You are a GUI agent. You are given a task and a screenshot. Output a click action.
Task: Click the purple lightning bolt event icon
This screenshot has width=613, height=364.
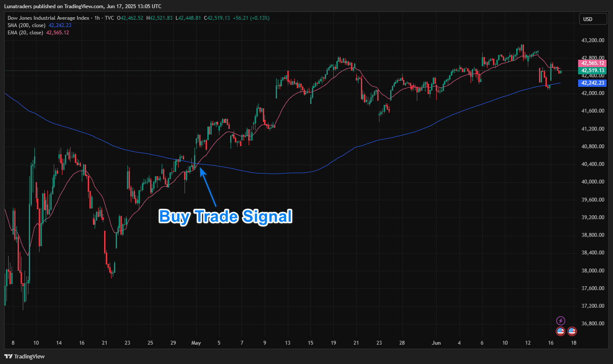(x=561, y=321)
